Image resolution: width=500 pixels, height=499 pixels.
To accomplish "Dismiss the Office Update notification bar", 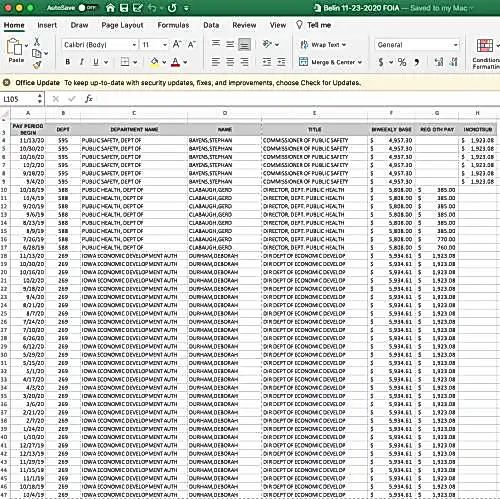I will click(x=6, y=82).
